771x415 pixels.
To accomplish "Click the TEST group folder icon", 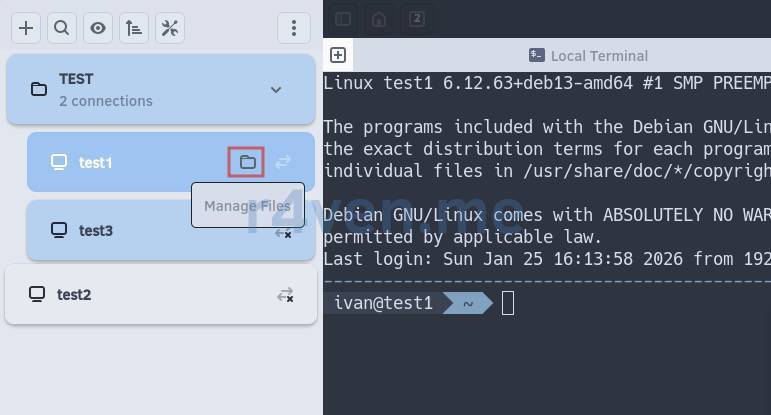I will [39, 90].
